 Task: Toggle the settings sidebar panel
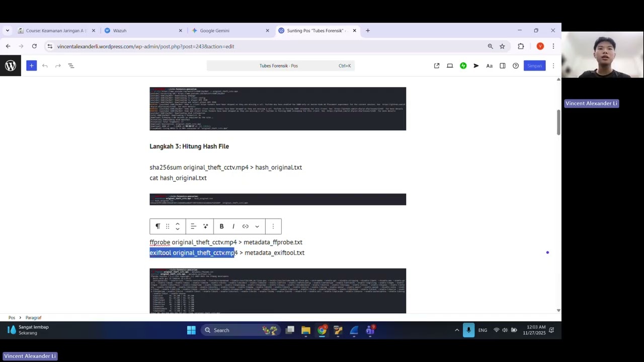coord(502,66)
